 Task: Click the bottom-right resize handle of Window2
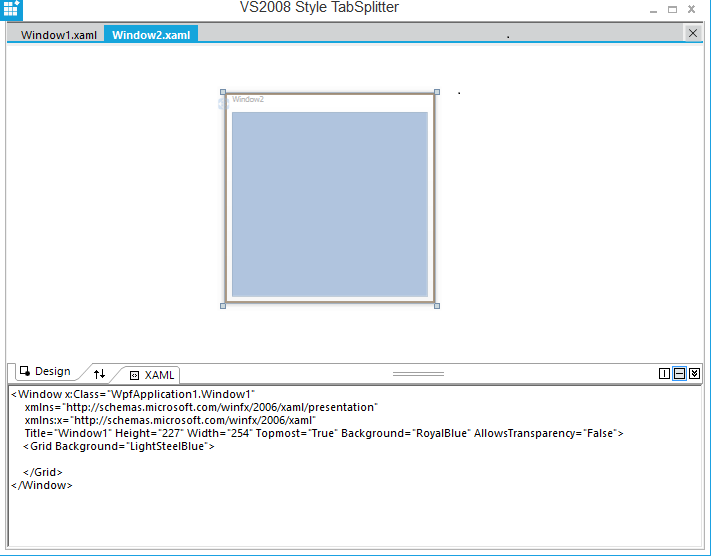[437, 306]
